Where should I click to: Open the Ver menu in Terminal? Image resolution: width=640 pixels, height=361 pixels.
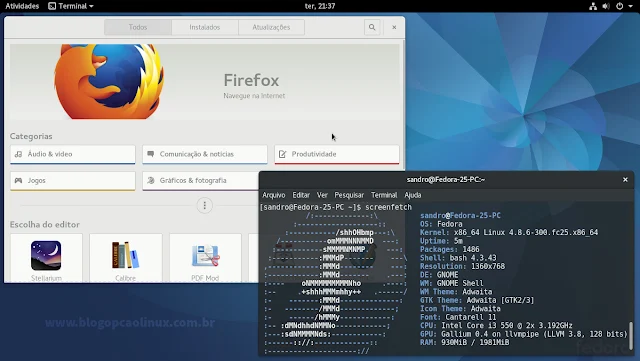(x=322, y=195)
